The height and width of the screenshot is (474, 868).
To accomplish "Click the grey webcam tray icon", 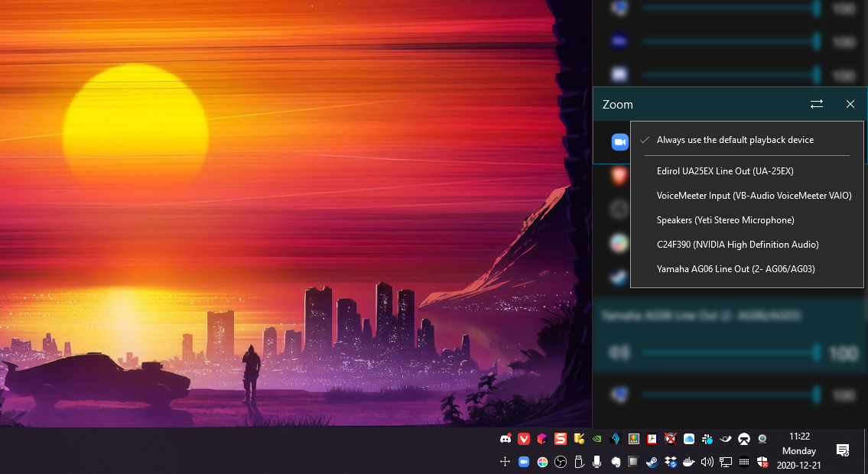I will tap(762, 439).
